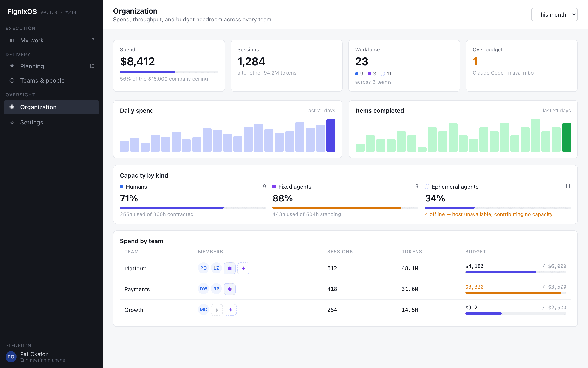This screenshot has width=588, height=368.
Task: Click the 254 sessions value
Action: point(332,310)
